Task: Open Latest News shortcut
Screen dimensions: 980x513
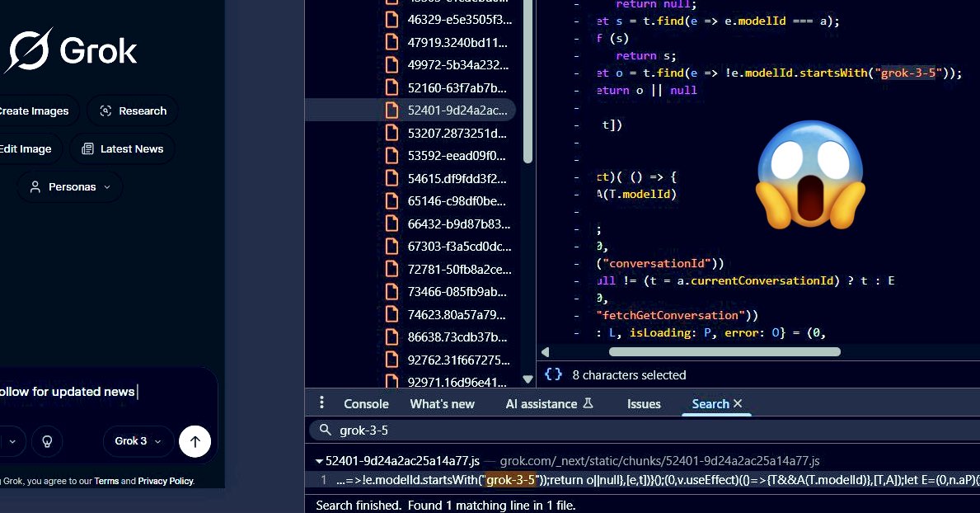Action: [123, 149]
